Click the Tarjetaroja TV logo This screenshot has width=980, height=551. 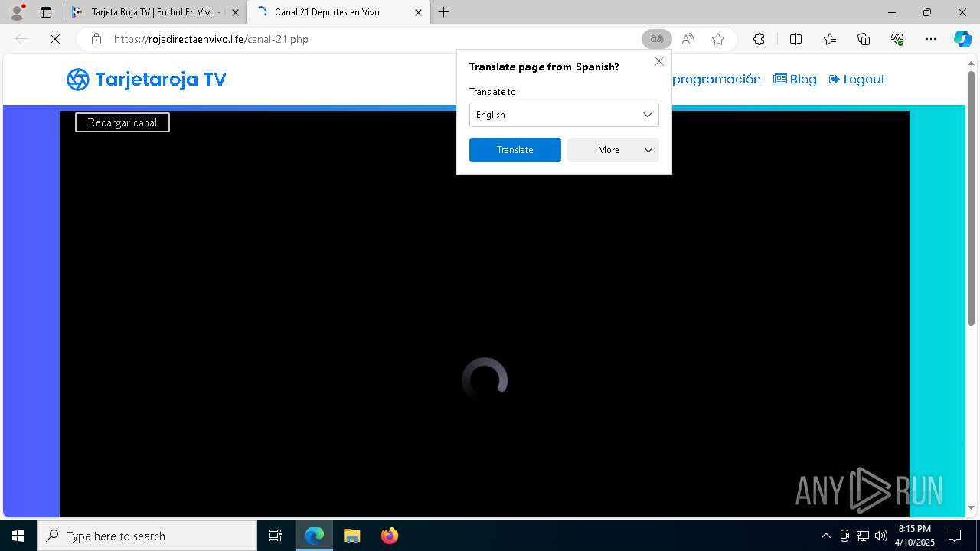pos(146,80)
